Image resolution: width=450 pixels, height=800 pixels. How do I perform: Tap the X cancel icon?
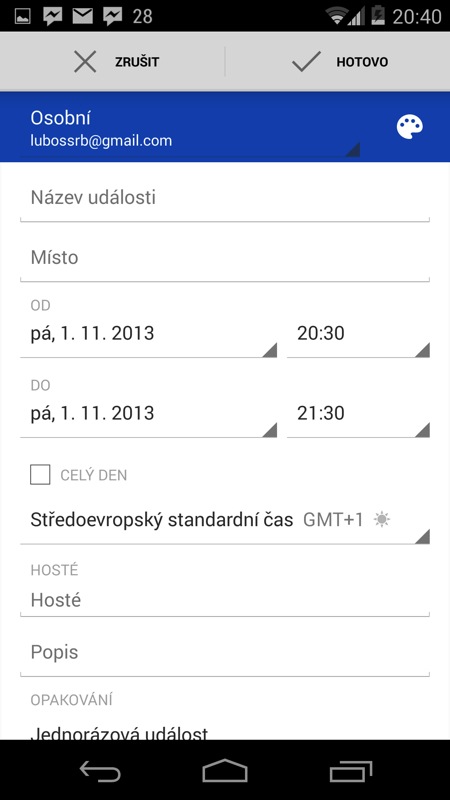(x=85, y=62)
